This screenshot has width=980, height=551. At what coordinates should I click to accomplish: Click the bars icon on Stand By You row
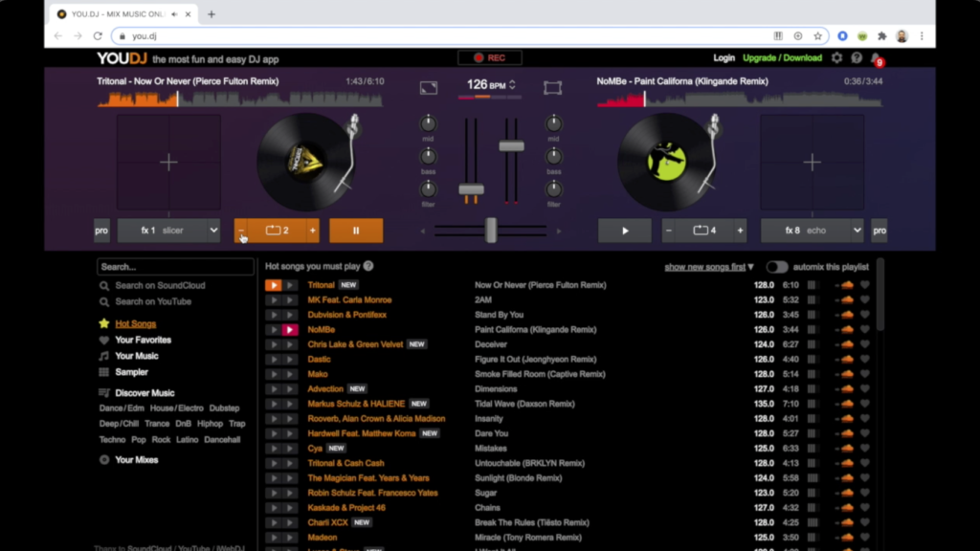[812, 315]
